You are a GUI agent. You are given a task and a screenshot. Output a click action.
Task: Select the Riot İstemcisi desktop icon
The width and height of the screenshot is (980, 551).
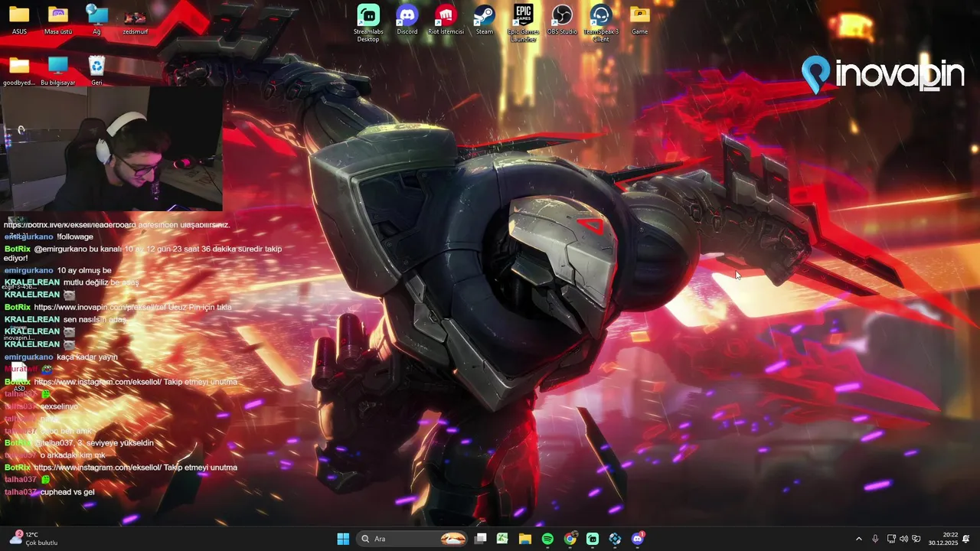446,20
